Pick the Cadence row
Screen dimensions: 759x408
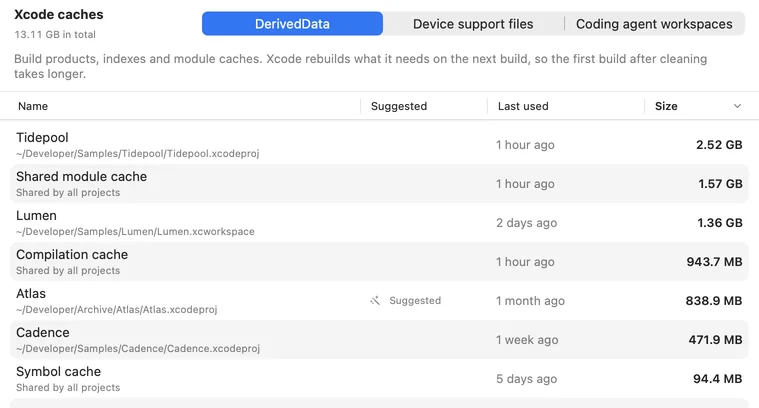380,340
